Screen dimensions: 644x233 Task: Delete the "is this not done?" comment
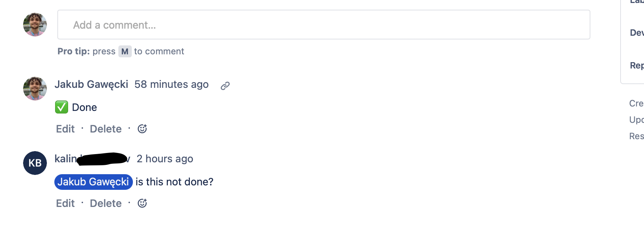click(x=106, y=203)
